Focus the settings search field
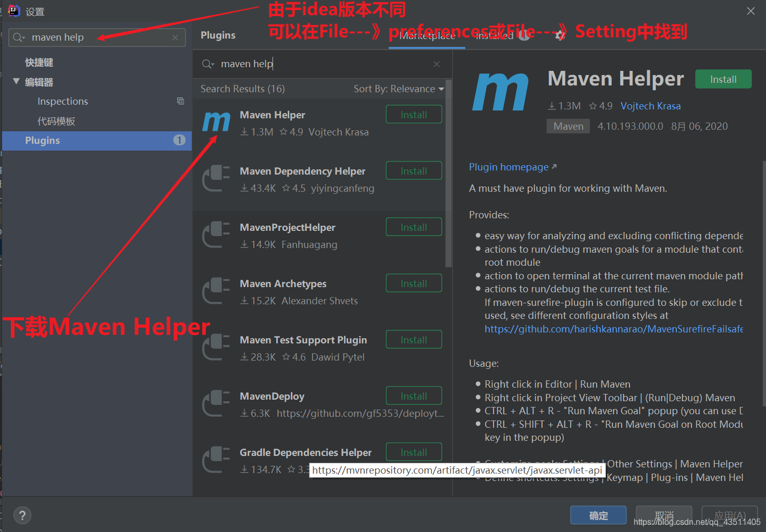 97,38
